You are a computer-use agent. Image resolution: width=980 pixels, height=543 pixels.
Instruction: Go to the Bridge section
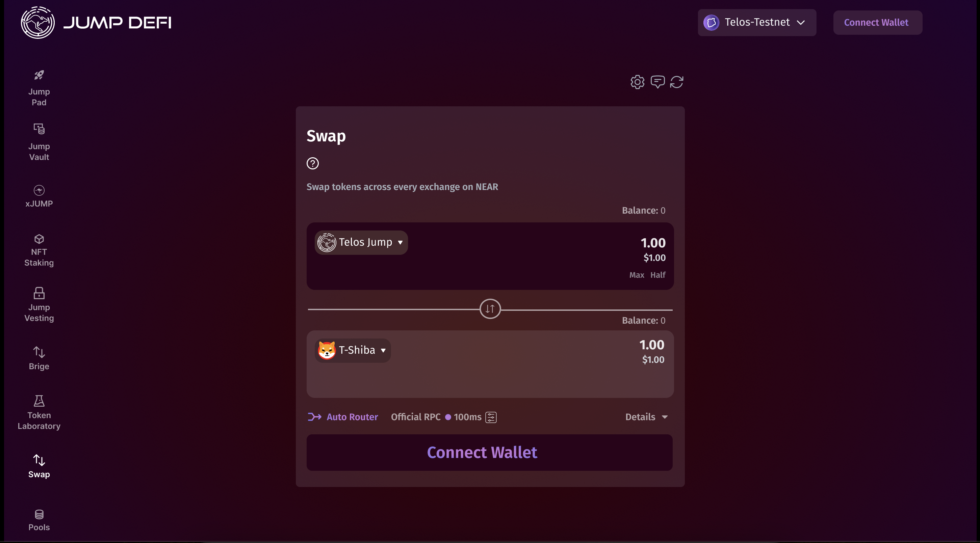tap(39, 357)
